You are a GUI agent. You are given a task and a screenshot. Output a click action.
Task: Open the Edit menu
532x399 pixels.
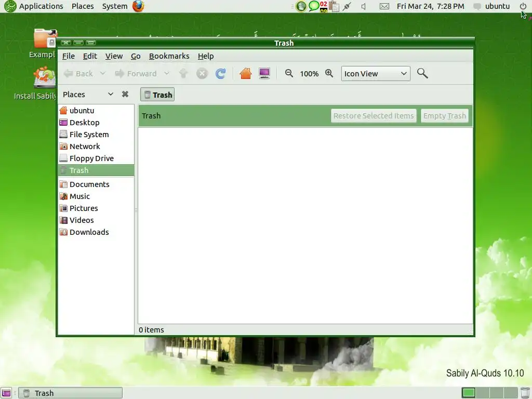[90, 56]
